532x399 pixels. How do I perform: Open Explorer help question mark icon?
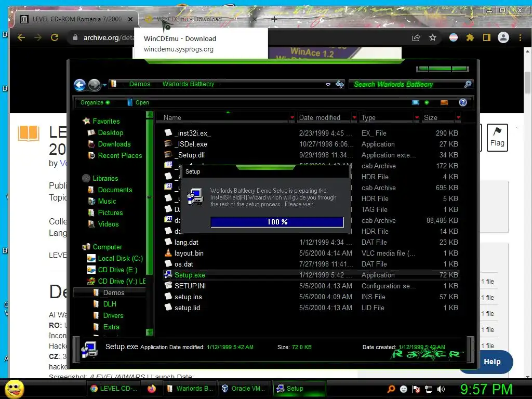463,102
